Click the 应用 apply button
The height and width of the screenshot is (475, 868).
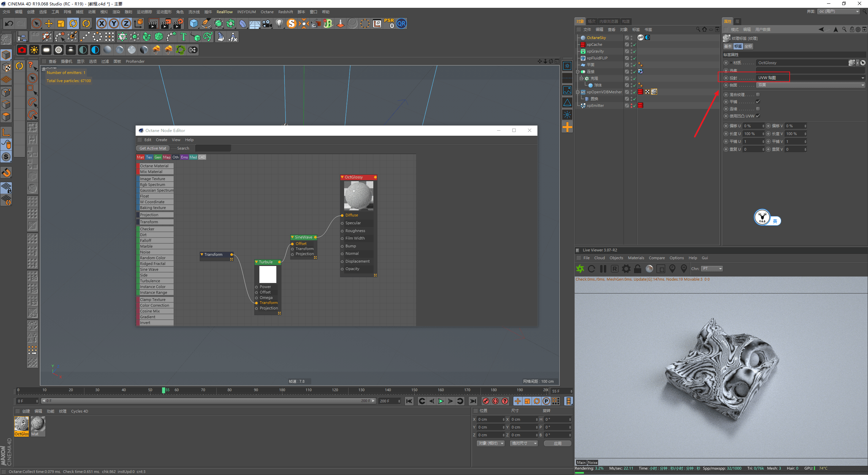point(558,443)
